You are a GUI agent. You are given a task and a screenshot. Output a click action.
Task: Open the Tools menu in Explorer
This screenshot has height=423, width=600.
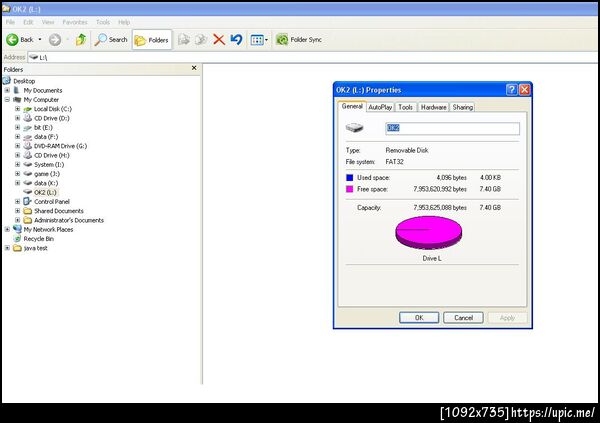pos(103,22)
